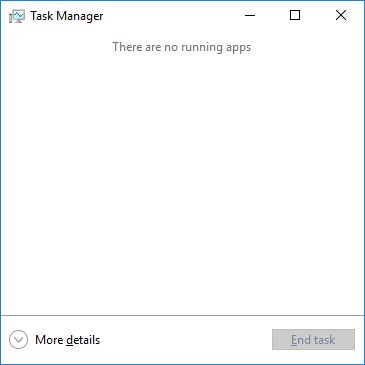Click the "task" word on the End task button
The width and height of the screenshot is (365, 365).
click(x=324, y=340)
